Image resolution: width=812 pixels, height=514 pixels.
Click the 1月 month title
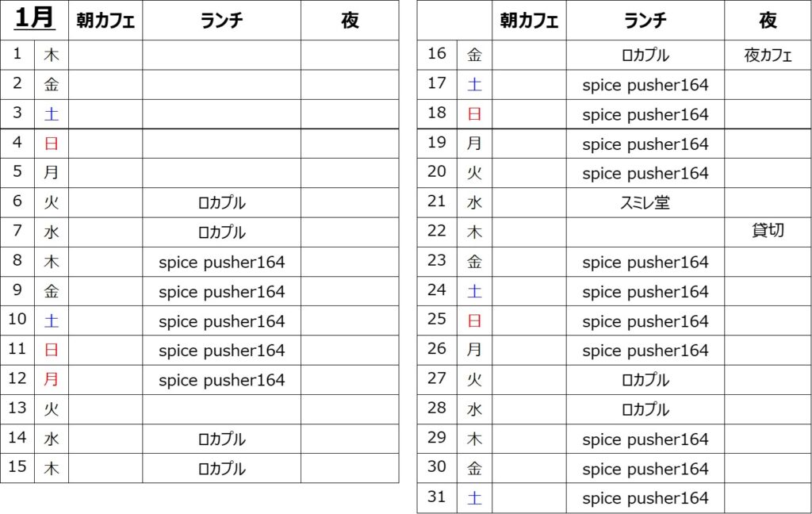coord(35,19)
